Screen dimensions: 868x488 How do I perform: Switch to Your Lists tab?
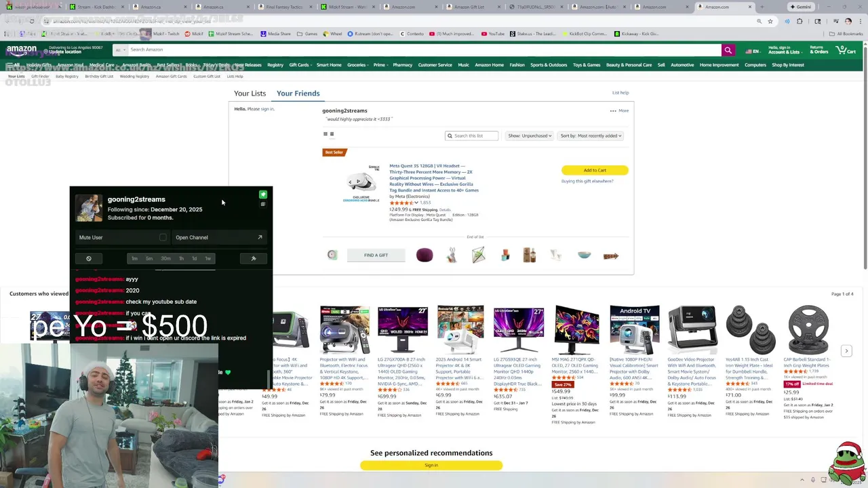pos(250,94)
